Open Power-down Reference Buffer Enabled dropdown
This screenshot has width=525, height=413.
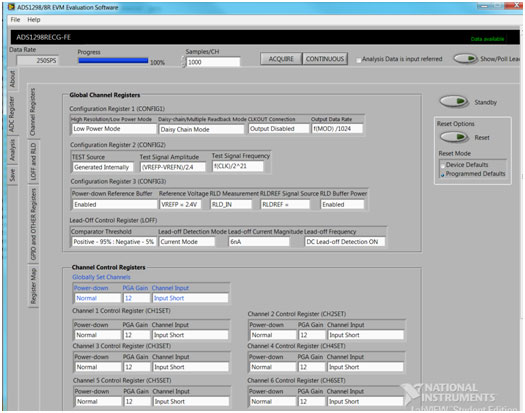click(115, 204)
